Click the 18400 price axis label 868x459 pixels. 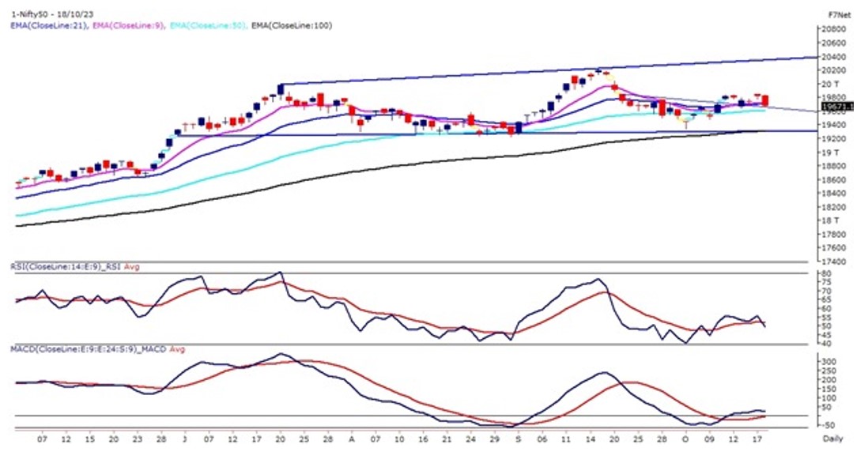tap(835, 194)
